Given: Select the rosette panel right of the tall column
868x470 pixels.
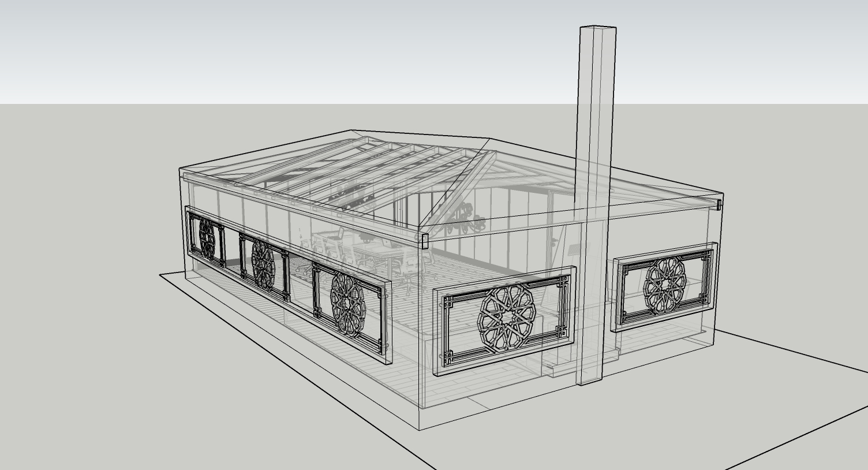Looking at the screenshot, I should tap(665, 286).
